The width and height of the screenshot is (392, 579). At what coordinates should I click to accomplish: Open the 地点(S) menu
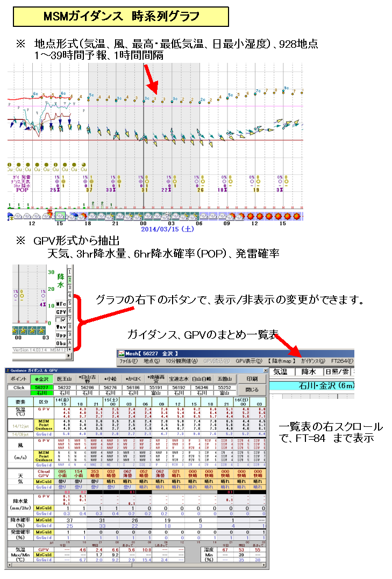(152, 361)
